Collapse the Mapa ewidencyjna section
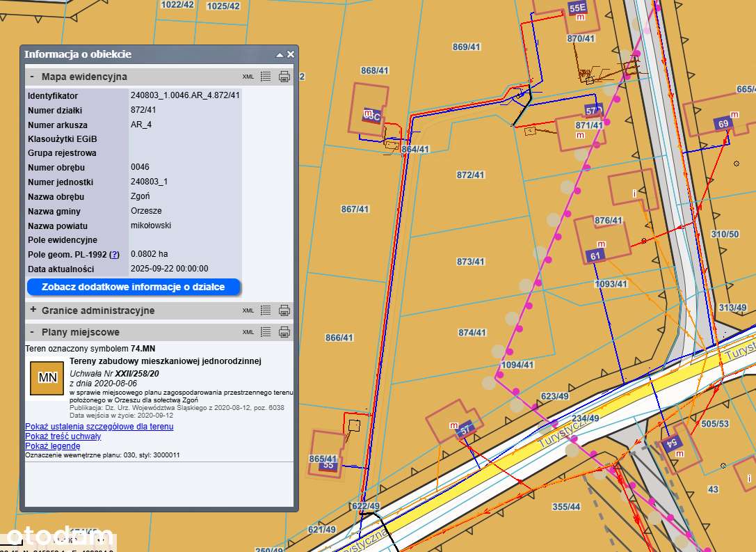The height and width of the screenshot is (552, 756). point(32,77)
